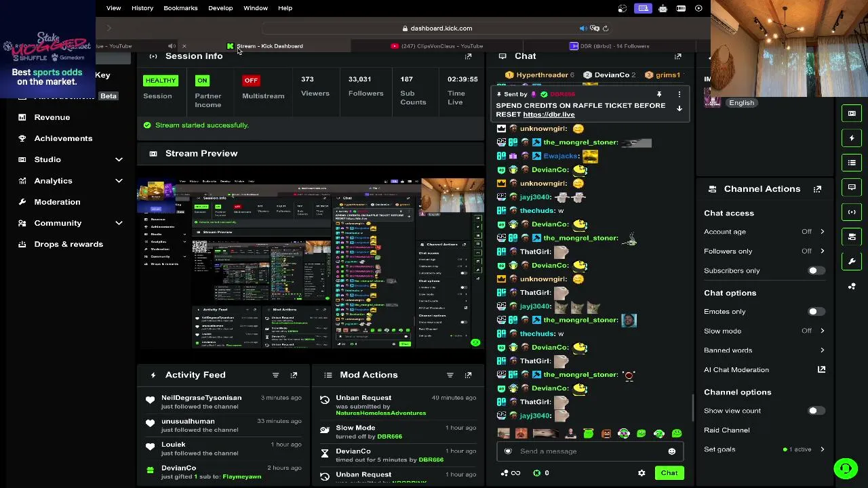Open the Achievements sidebar page
Image resolution: width=868 pixels, height=488 pixels.
click(63, 138)
